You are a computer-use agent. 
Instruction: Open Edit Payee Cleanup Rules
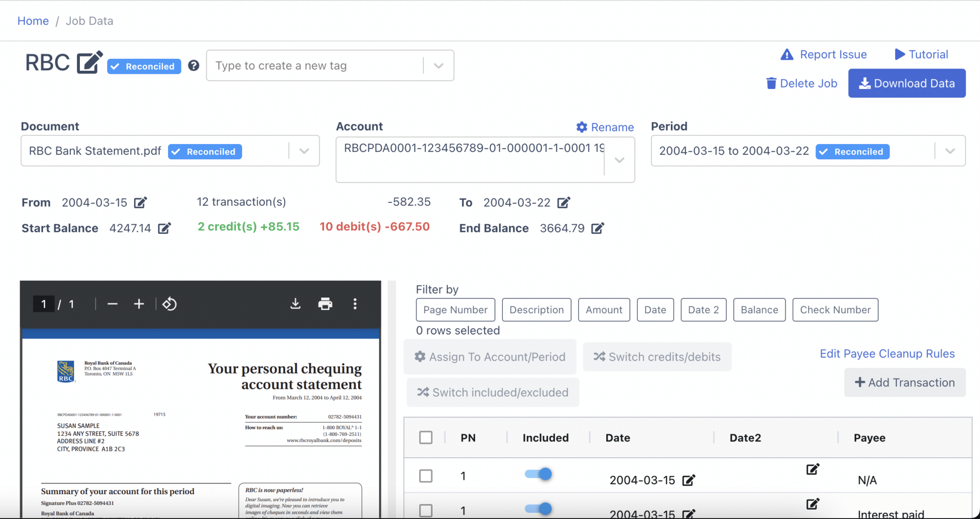[886, 353]
